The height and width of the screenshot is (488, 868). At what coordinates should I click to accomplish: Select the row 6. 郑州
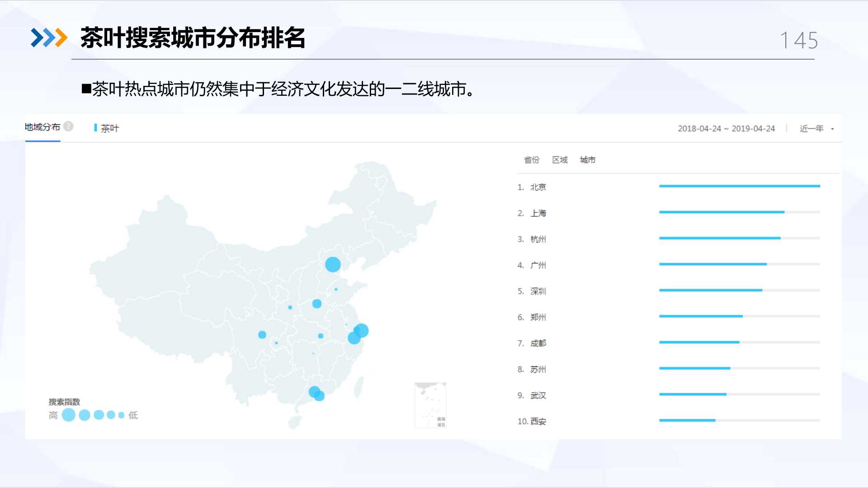point(669,317)
